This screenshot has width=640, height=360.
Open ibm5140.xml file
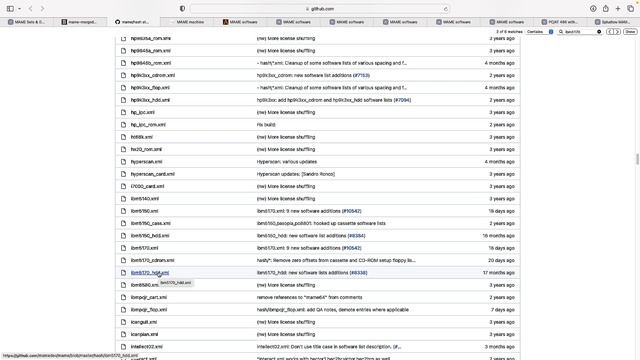click(x=144, y=199)
